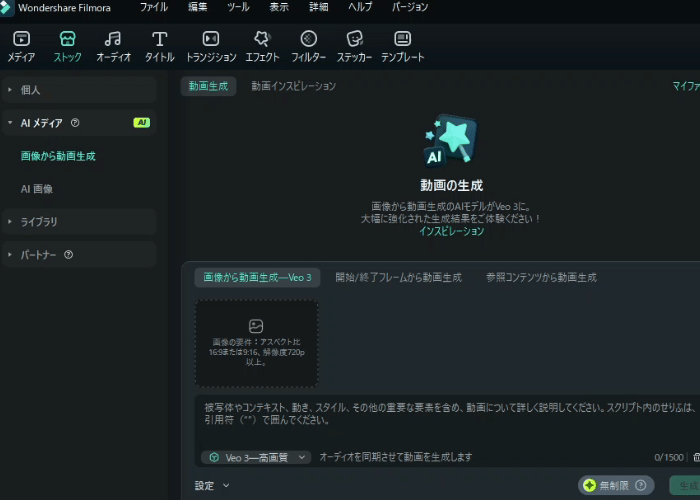The width and height of the screenshot is (700, 500).
Task: Select the タイトル (Titles) T icon
Action: [x=159, y=39]
